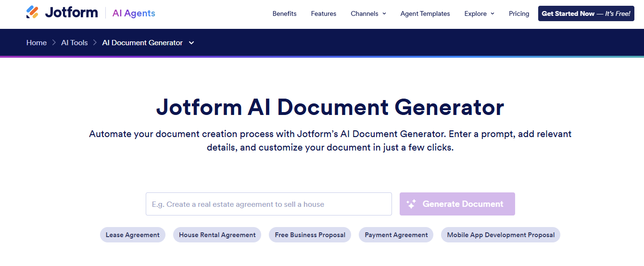This screenshot has width=644, height=266.
Task: Click Get Started Now button
Action: (586, 13)
